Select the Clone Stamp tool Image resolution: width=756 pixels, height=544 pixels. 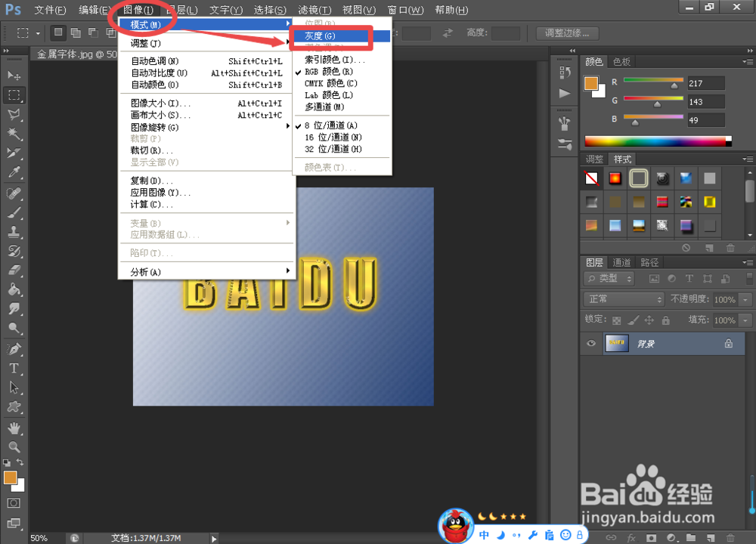(14, 232)
